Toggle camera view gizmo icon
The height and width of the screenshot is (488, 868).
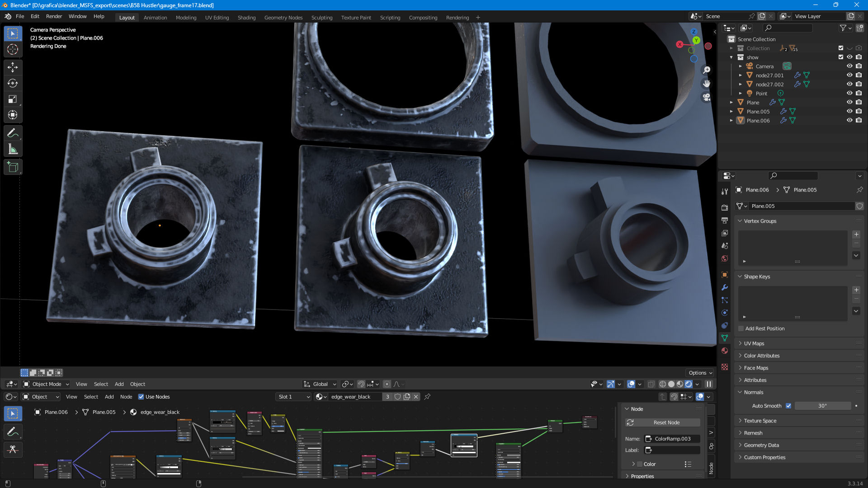pyautogui.click(x=706, y=97)
